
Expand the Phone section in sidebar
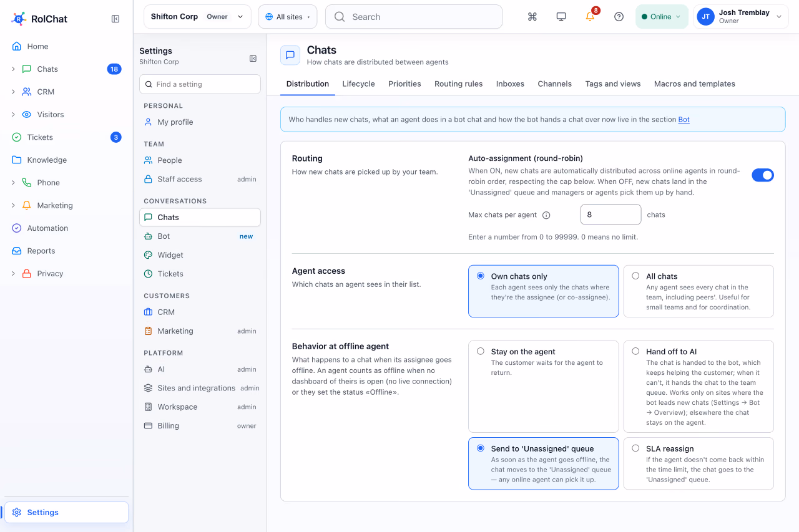[x=13, y=183]
